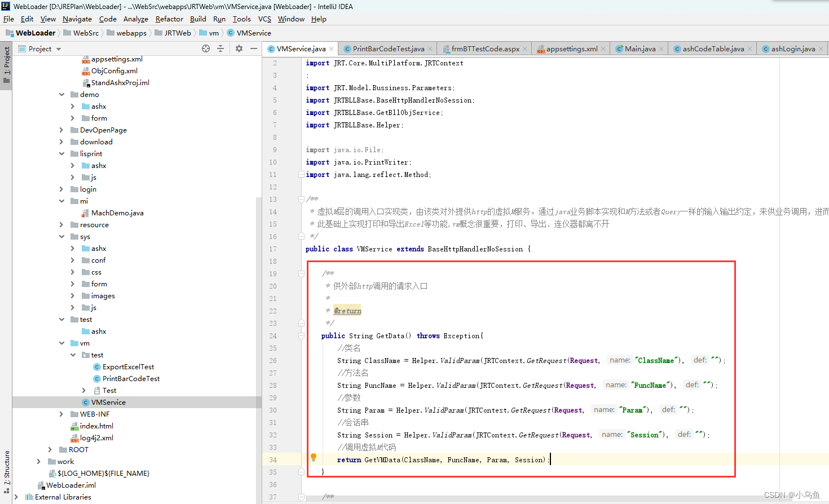
Task: Click BaseHttpHandlerNoSession in class declaration
Action: click(475, 249)
